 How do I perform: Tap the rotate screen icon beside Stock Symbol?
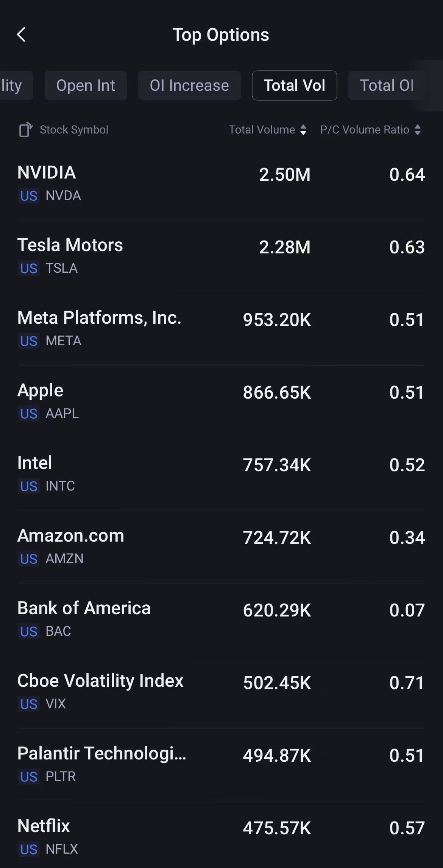(26, 130)
